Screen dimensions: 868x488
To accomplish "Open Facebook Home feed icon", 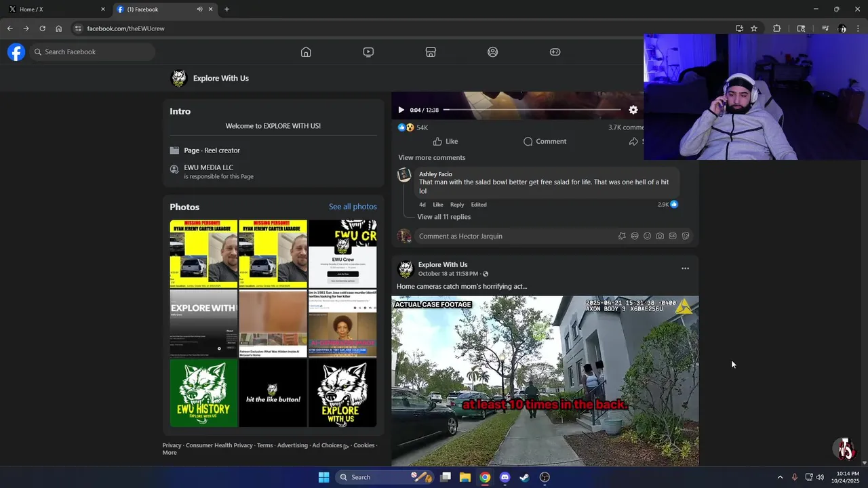I will coord(306,52).
